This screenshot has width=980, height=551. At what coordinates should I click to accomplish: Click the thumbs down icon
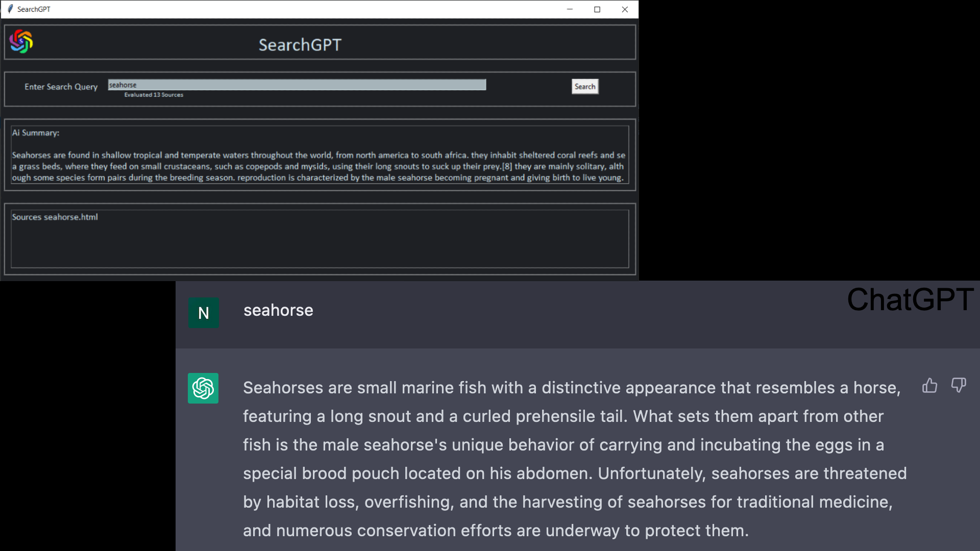tap(958, 385)
